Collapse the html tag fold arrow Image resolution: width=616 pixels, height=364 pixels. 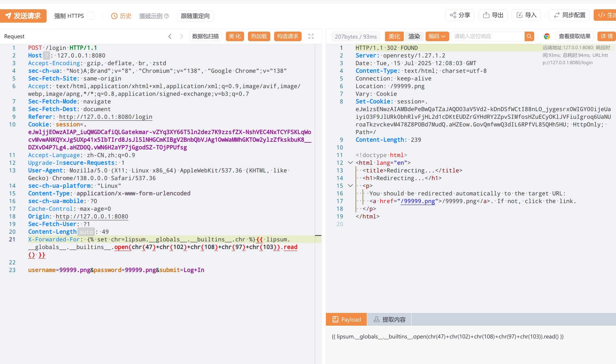click(x=350, y=163)
